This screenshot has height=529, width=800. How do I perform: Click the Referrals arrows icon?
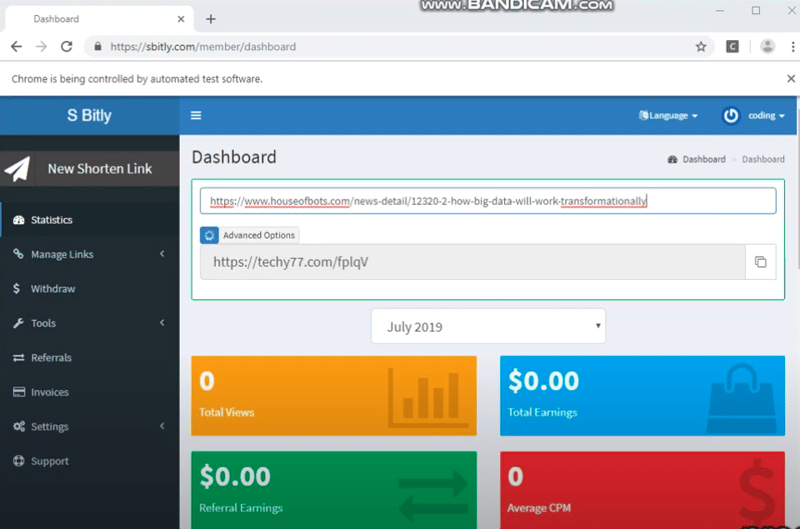point(19,358)
